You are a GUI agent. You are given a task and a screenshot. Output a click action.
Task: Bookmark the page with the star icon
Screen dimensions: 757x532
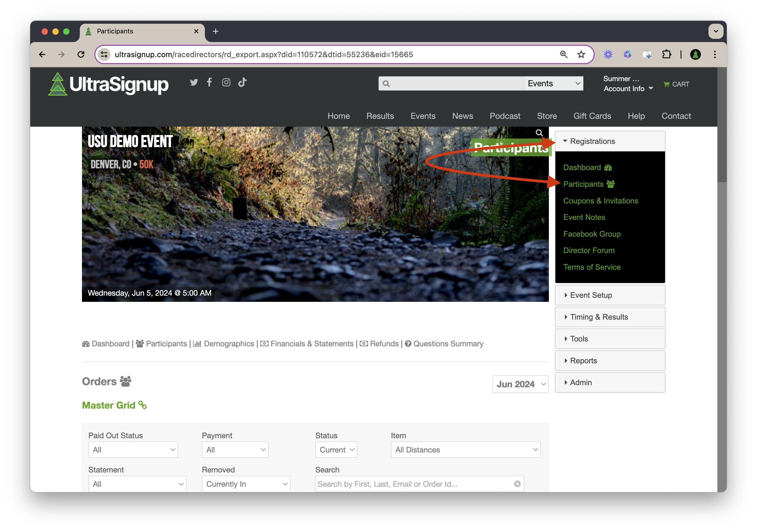[x=581, y=54]
